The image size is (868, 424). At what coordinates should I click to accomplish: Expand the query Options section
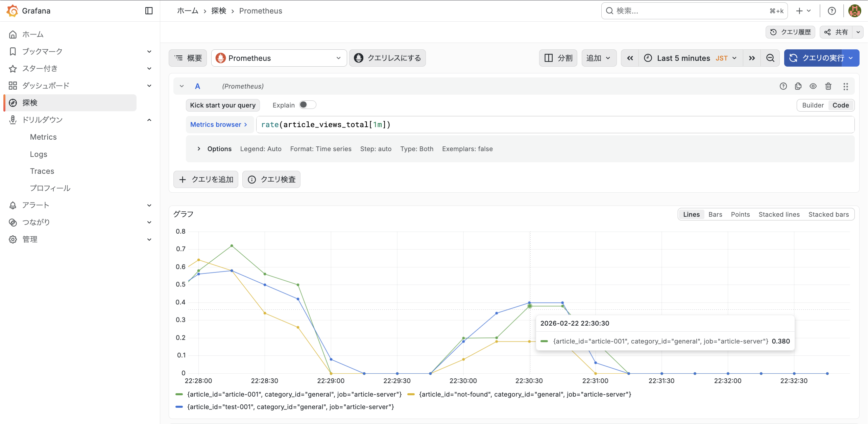coord(199,149)
